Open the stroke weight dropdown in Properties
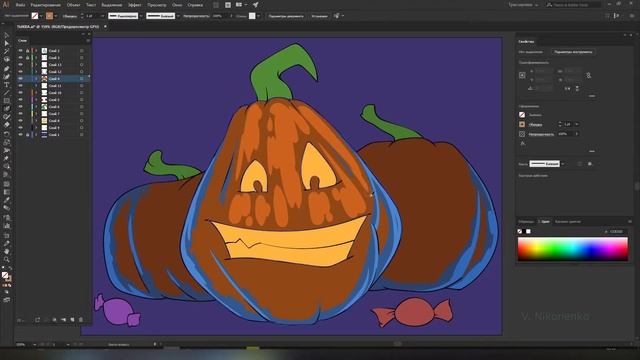640x360 pixels. pyautogui.click(x=577, y=124)
